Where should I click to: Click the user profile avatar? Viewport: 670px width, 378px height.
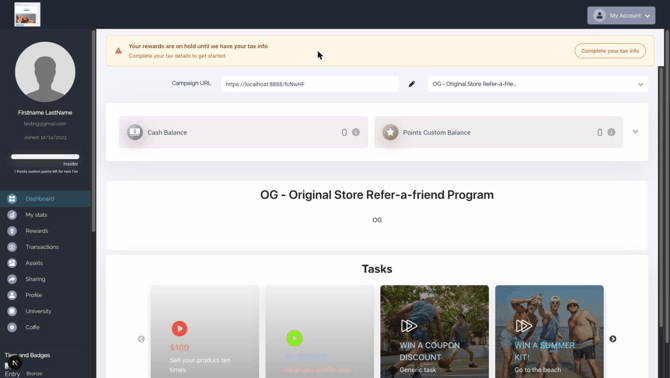(x=45, y=72)
